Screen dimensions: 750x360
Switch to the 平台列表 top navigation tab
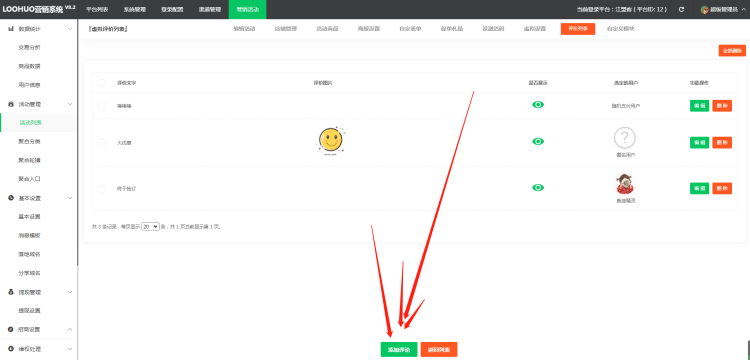click(x=97, y=10)
